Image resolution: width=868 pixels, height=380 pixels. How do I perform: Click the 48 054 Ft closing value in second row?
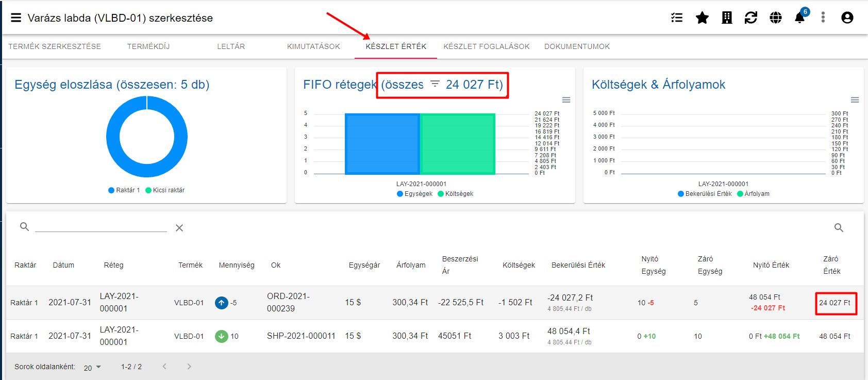(834, 336)
